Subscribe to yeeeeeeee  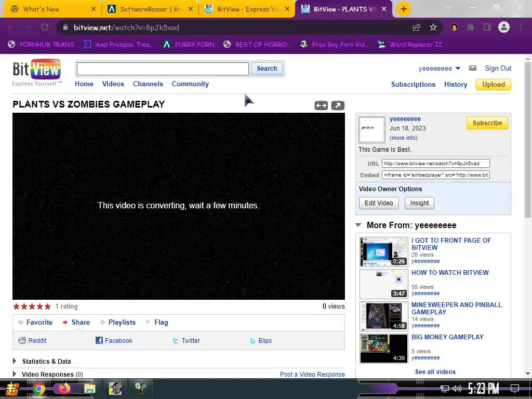[487, 123]
